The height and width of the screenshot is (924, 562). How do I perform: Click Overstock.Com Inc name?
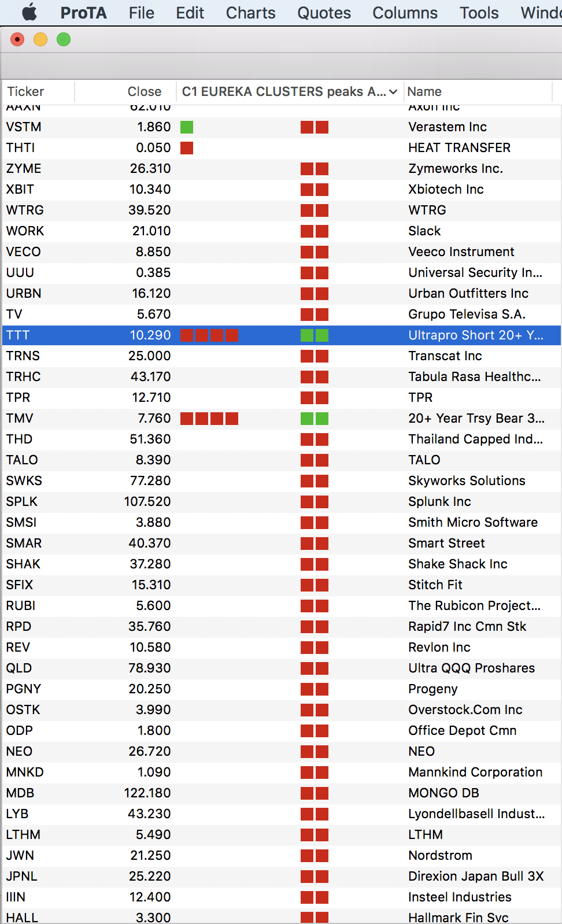pos(465,710)
